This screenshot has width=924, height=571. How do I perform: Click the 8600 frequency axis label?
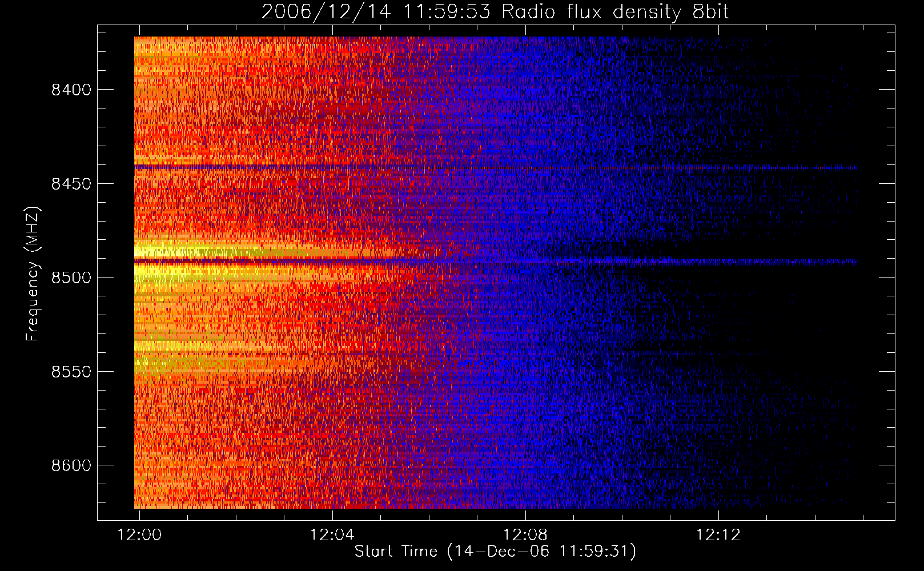[x=71, y=466]
